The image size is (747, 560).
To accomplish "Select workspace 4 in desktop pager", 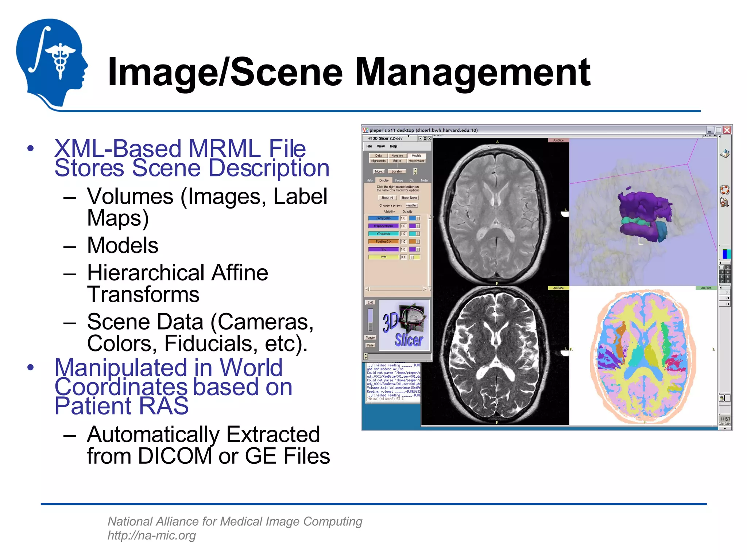I will (x=728, y=272).
